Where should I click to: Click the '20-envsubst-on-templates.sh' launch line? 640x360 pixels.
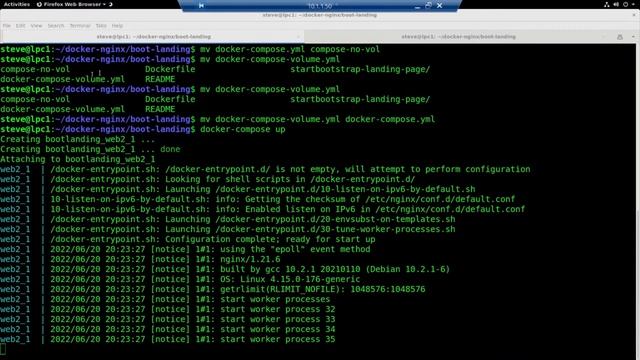point(253,219)
